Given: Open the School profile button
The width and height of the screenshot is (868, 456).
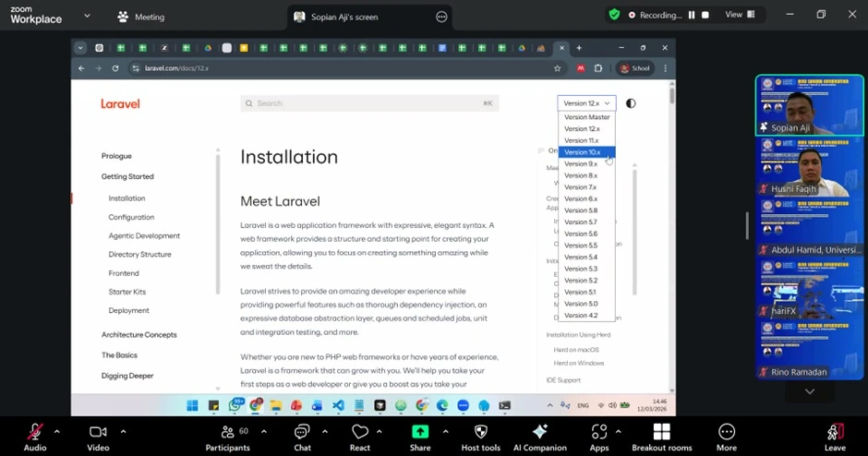Looking at the screenshot, I should pyautogui.click(x=635, y=68).
